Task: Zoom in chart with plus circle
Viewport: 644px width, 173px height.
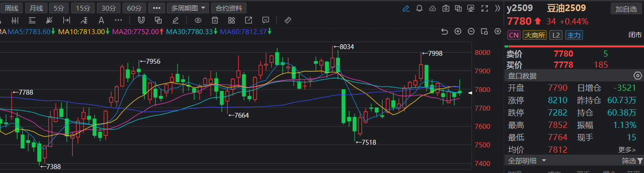Action: pyautogui.click(x=458, y=31)
